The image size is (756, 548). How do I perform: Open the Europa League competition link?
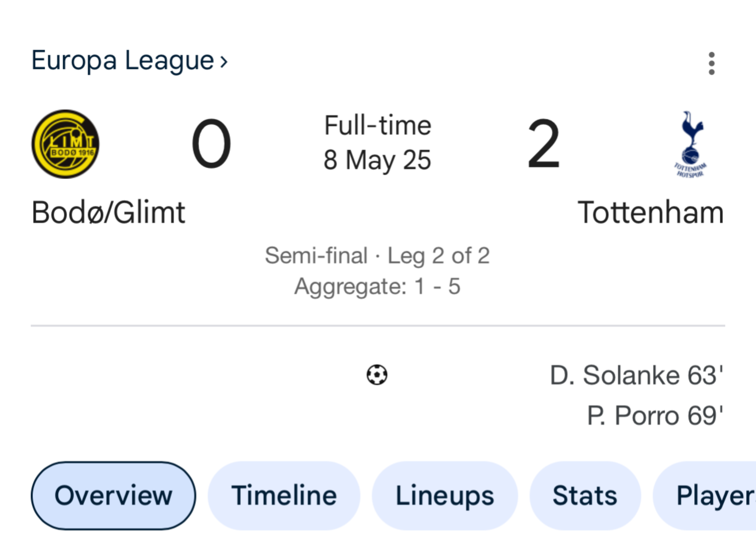pyautogui.click(x=123, y=61)
